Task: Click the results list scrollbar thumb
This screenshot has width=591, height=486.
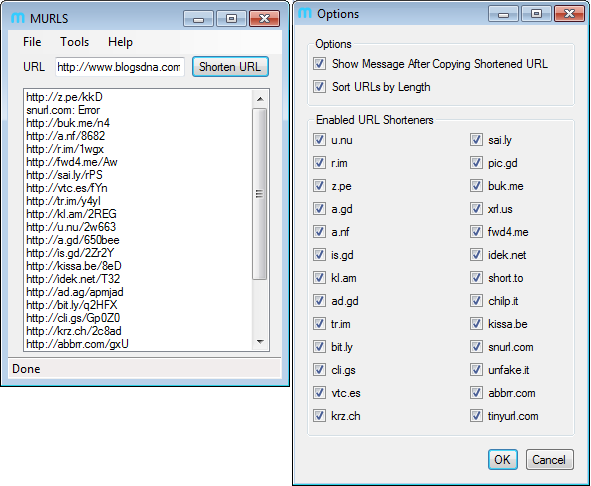Action: click(x=260, y=194)
